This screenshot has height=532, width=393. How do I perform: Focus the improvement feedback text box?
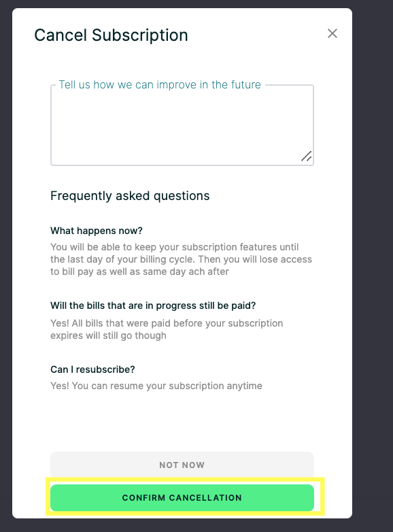pyautogui.click(x=182, y=125)
